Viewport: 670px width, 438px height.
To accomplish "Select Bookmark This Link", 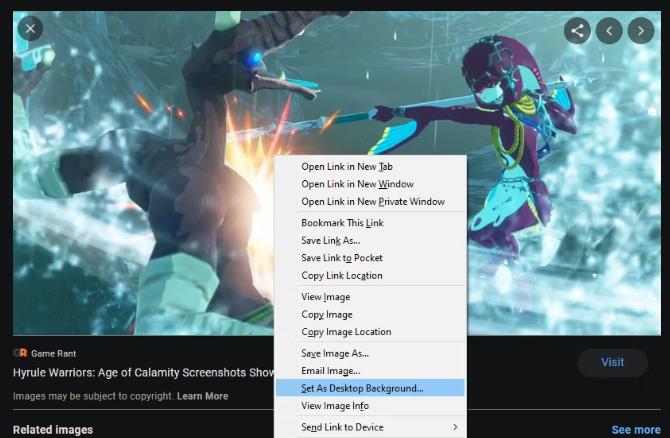I will click(370, 223).
